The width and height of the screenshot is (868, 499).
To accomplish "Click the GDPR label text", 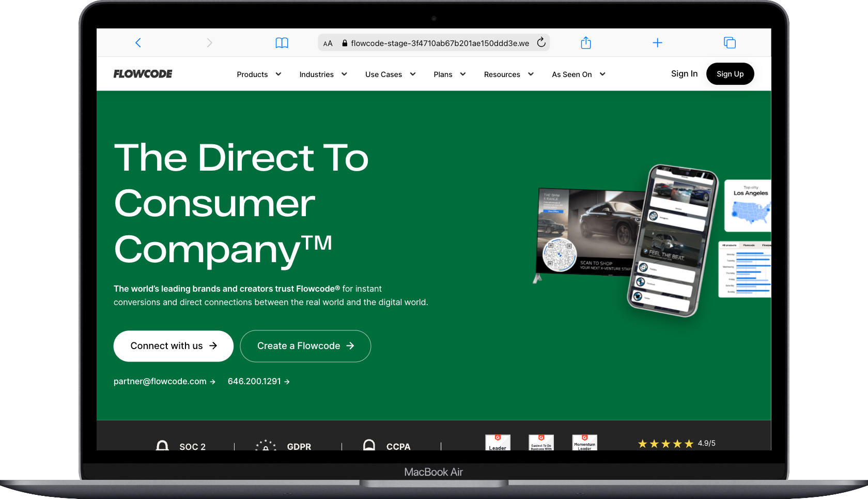I will pos(299,447).
